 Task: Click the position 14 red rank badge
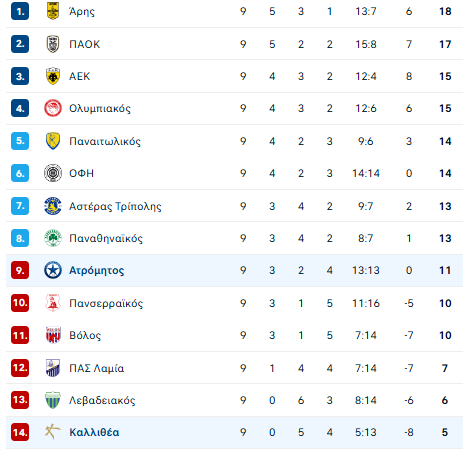point(20,432)
